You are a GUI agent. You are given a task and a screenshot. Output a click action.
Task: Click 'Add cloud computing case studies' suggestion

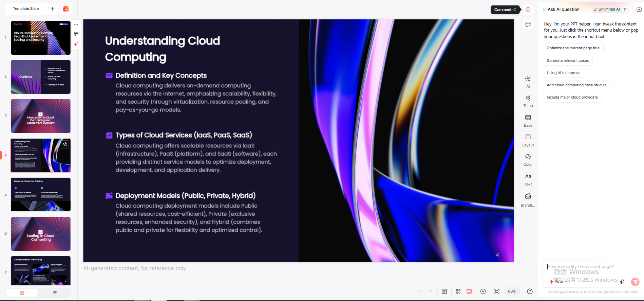(x=576, y=85)
